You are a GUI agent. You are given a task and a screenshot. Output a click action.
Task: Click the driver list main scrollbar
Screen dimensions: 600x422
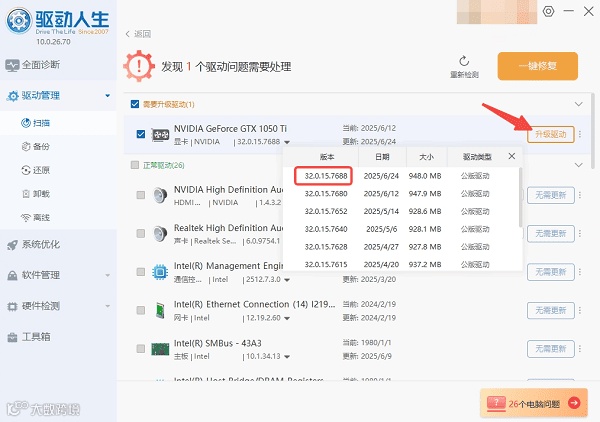click(593, 131)
